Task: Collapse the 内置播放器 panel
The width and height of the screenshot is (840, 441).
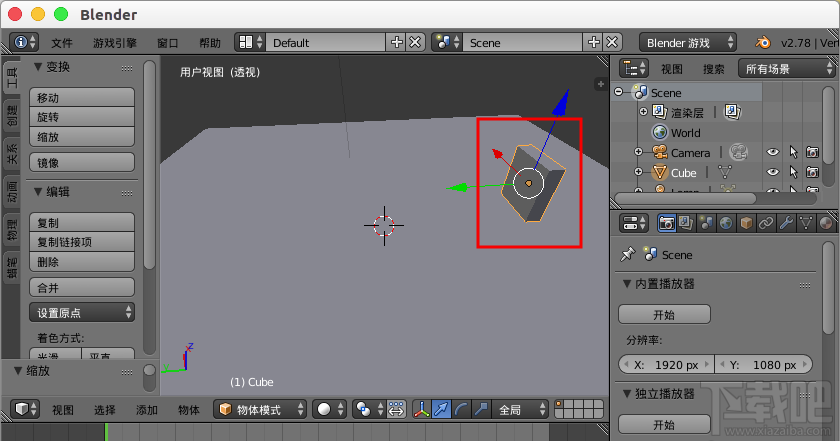Action: 626,283
